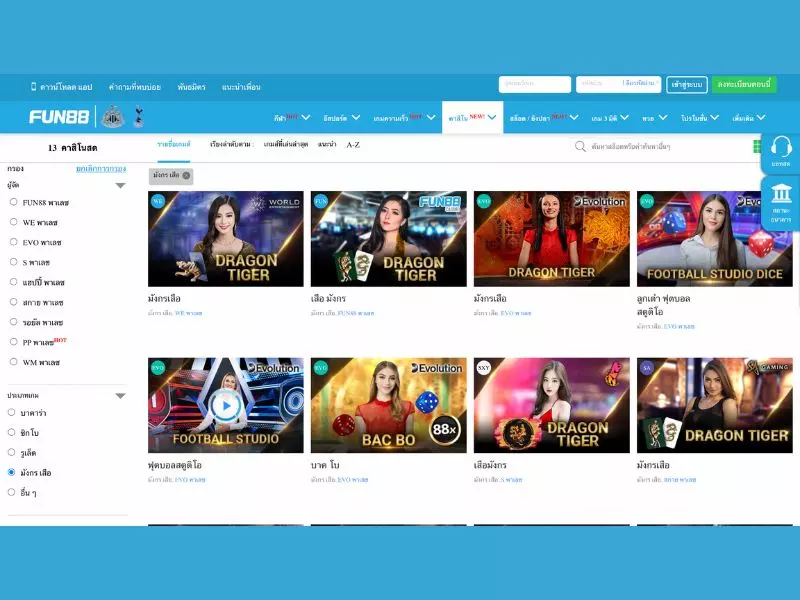Open พันธมิตร affiliates link
Viewport: 800px width, 600px height.
point(191,87)
